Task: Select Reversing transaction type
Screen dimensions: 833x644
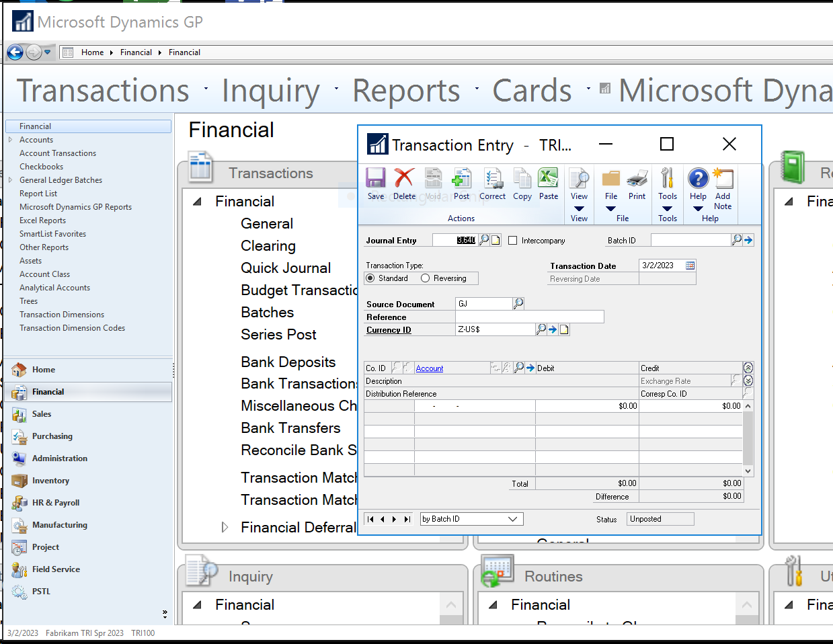Action: pyautogui.click(x=425, y=278)
